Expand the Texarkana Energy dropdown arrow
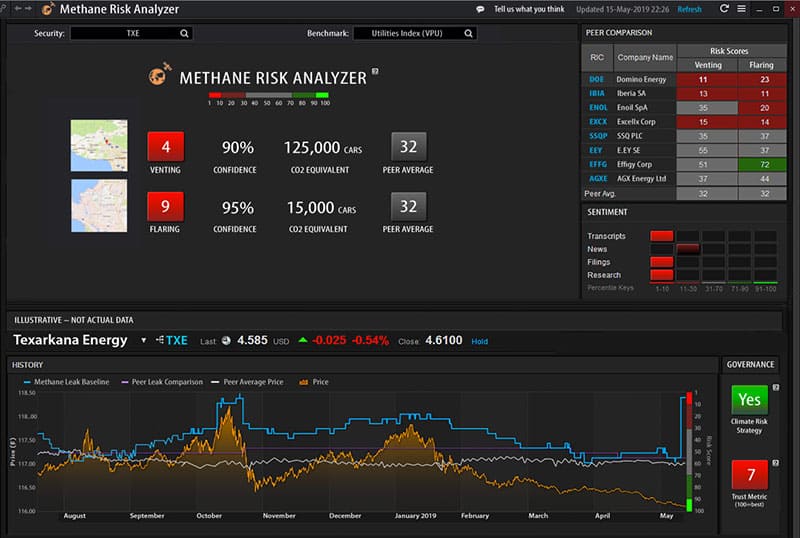Screen dimensions: 800x538 [143, 340]
